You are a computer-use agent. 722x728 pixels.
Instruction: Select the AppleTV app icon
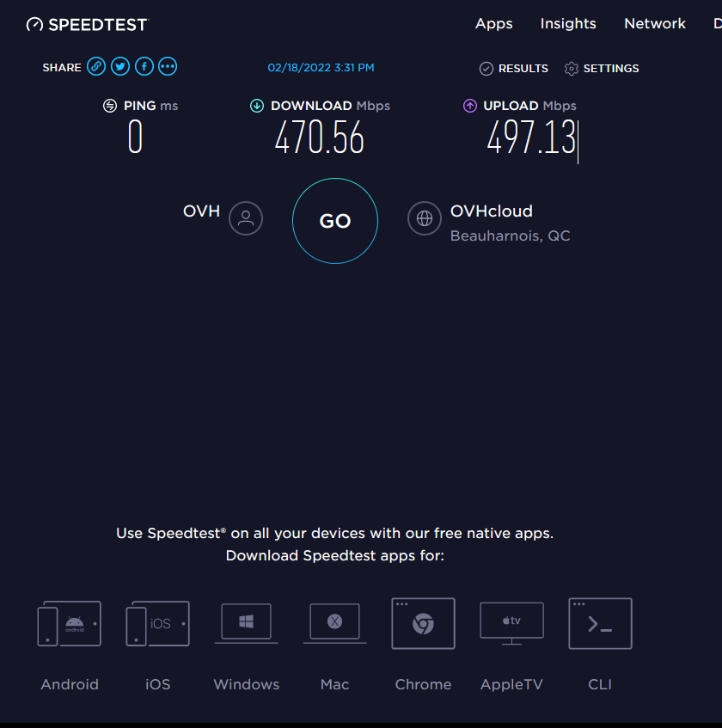[511, 622]
